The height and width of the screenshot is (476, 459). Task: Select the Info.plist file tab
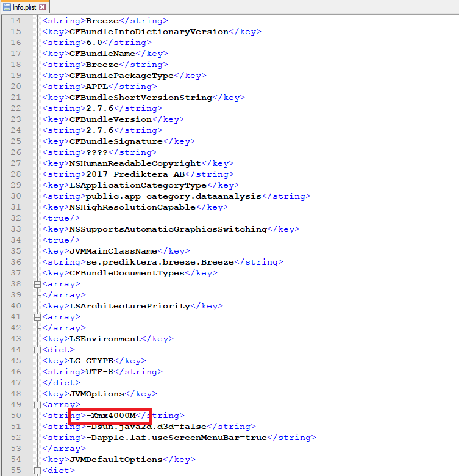(x=24, y=7)
